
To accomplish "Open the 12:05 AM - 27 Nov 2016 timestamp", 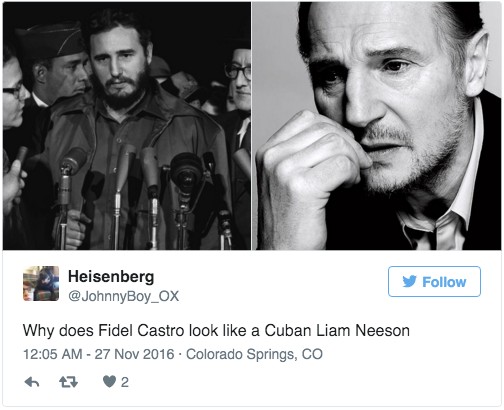I will [99, 354].
